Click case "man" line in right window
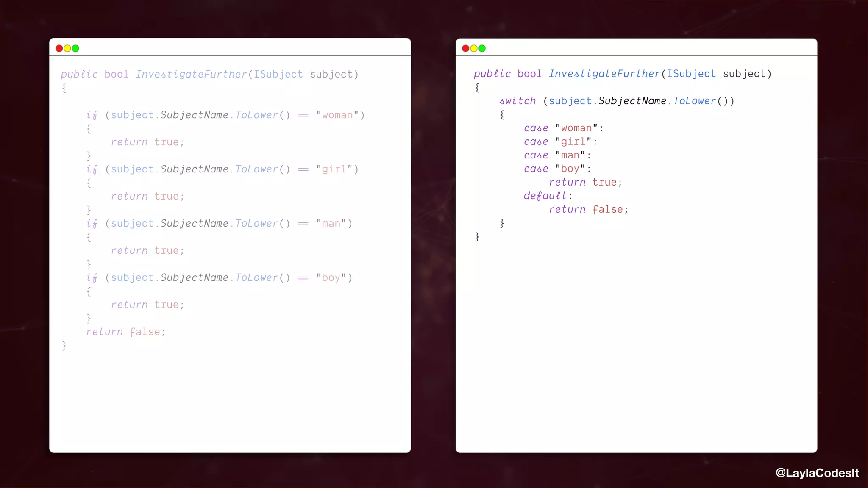The image size is (868, 488). click(557, 155)
